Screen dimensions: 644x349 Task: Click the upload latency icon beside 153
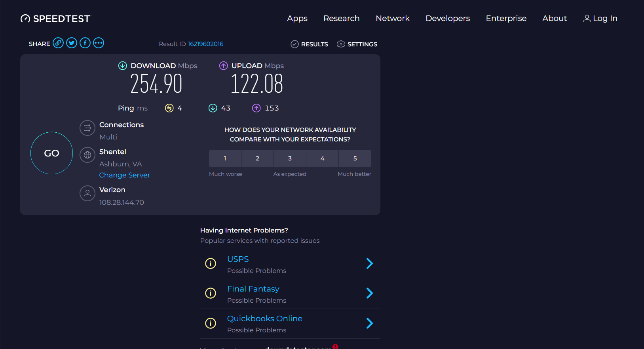click(256, 108)
